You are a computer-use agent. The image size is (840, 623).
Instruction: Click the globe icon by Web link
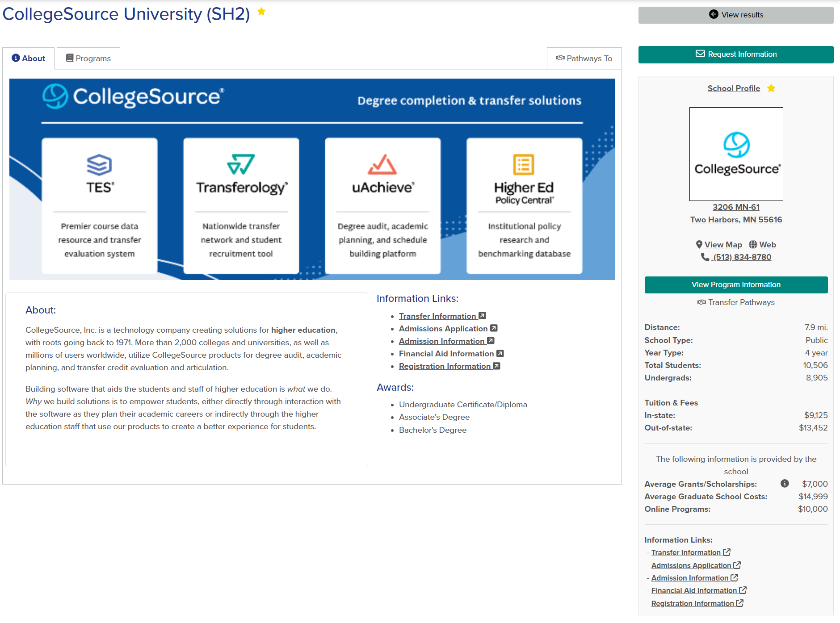tap(753, 245)
